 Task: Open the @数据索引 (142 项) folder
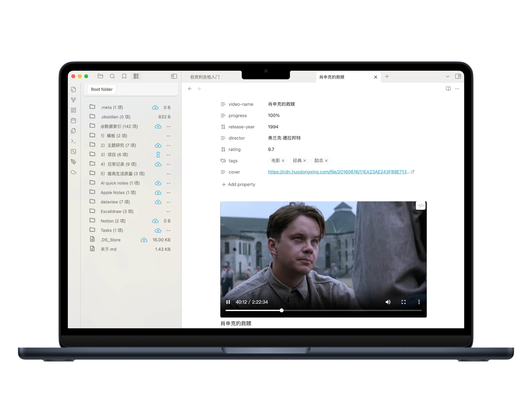tap(130, 126)
